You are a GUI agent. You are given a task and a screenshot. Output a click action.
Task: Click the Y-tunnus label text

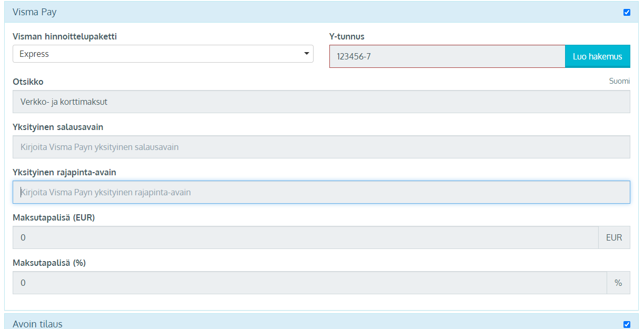coord(347,37)
